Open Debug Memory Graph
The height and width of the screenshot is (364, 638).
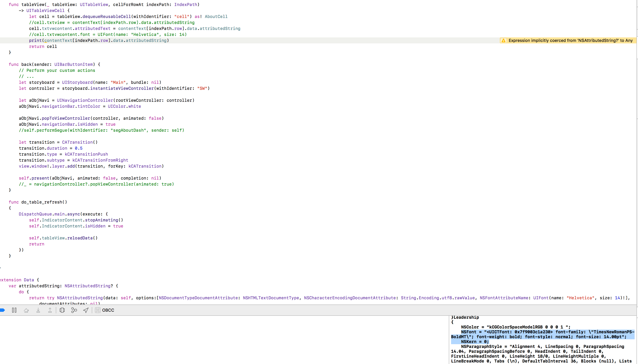[x=74, y=310]
